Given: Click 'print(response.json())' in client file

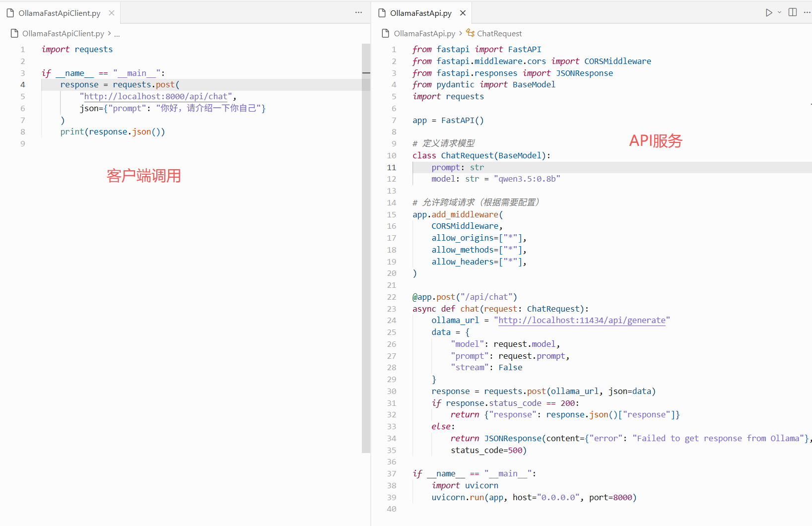Looking at the screenshot, I should tap(113, 131).
